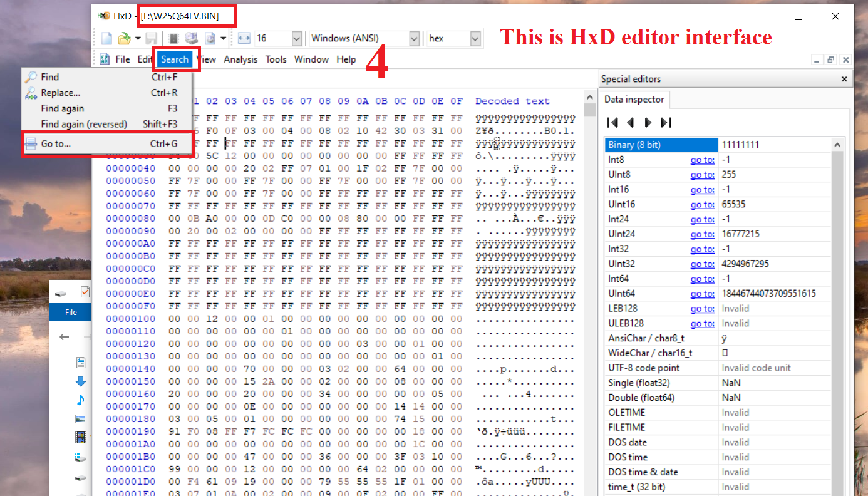Click the Save floppy disk icon
The width and height of the screenshot is (868, 496).
coord(152,39)
